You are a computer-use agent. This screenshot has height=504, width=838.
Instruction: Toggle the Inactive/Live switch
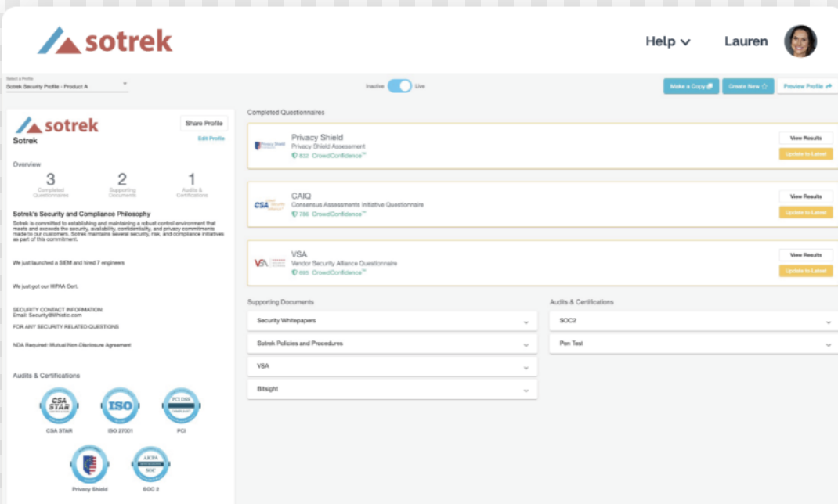(399, 86)
